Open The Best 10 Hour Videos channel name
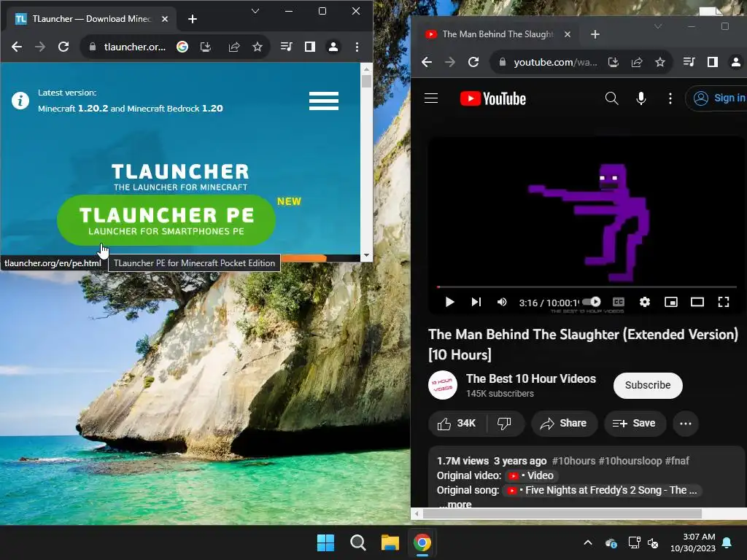This screenshot has width=747, height=560. pyautogui.click(x=531, y=378)
